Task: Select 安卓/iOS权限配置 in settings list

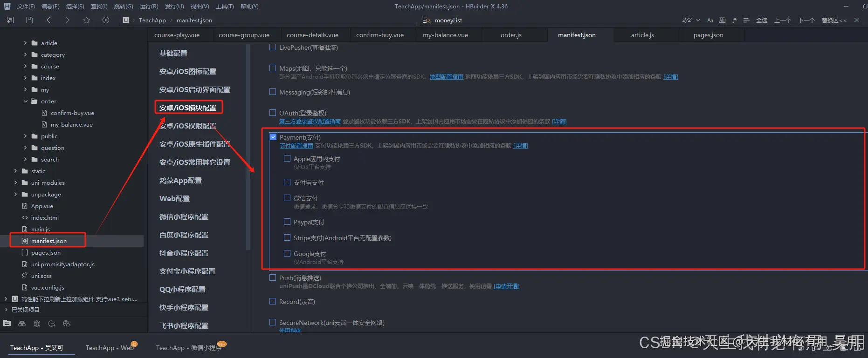Action: pyautogui.click(x=188, y=126)
